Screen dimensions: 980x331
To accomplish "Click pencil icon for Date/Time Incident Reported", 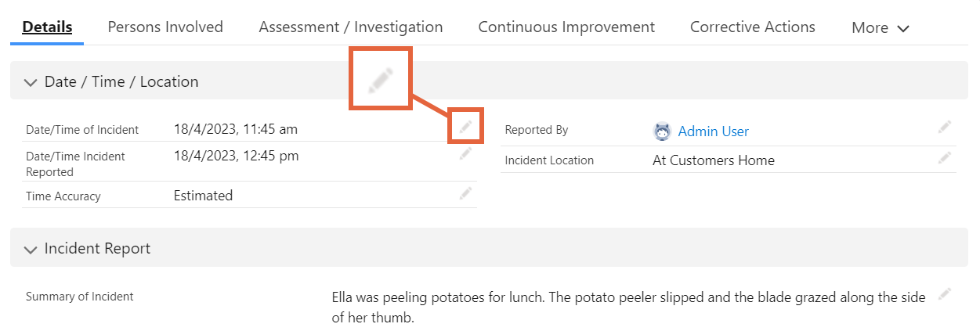I will coord(465,154).
